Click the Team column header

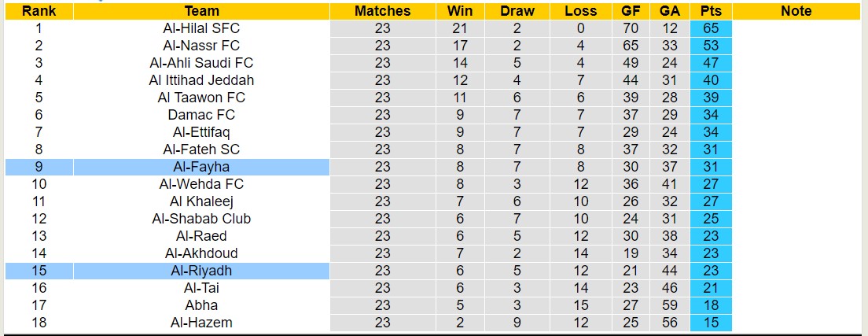coord(201,11)
